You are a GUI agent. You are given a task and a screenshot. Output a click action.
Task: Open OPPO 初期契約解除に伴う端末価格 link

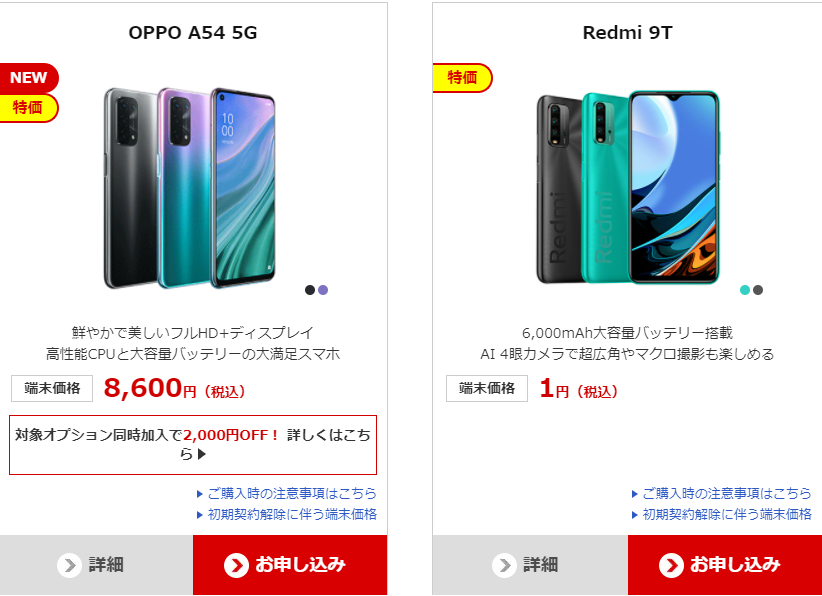tap(287, 514)
